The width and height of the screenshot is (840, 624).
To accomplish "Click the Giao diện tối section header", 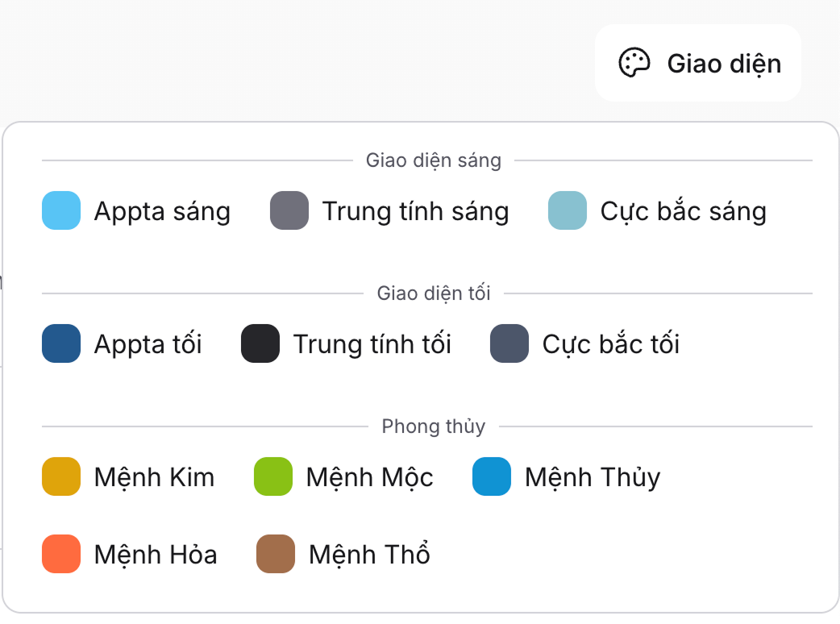I will pyautogui.click(x=434, y=293).
